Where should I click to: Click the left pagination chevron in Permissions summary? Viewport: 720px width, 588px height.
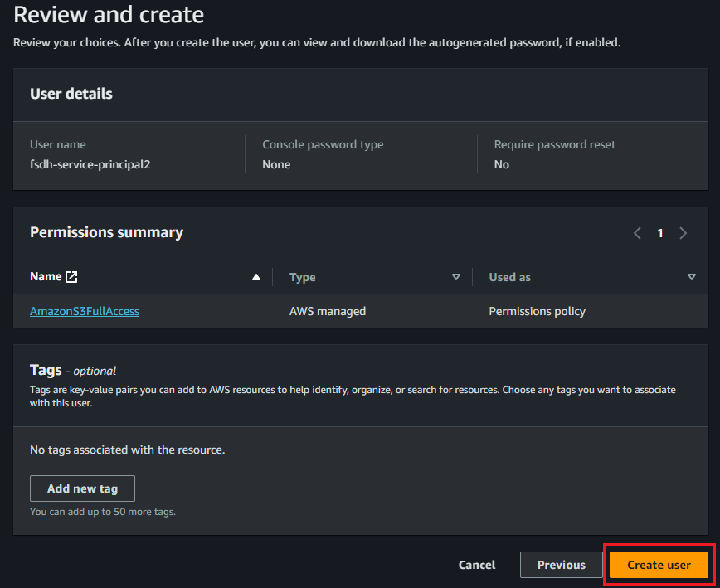(637, 233)
